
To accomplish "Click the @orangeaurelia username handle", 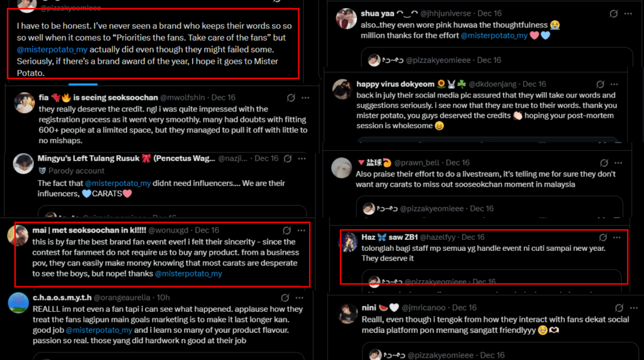I will (122, 298).
